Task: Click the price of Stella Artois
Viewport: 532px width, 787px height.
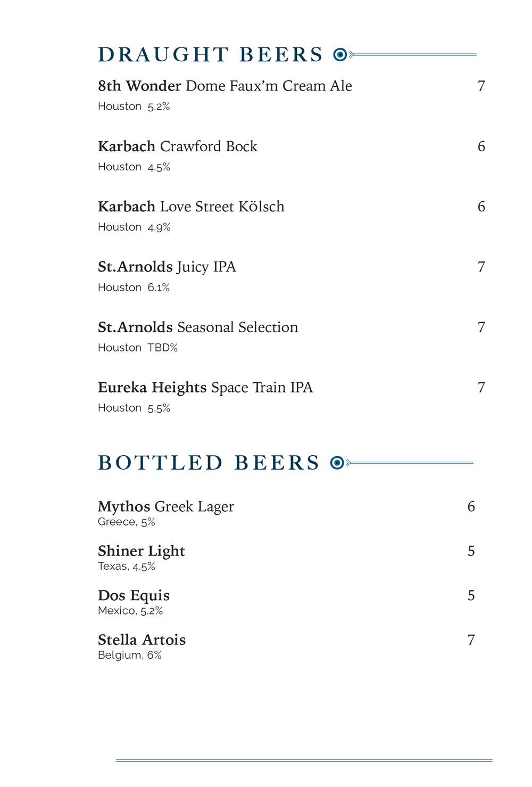Action: [471, 640]
